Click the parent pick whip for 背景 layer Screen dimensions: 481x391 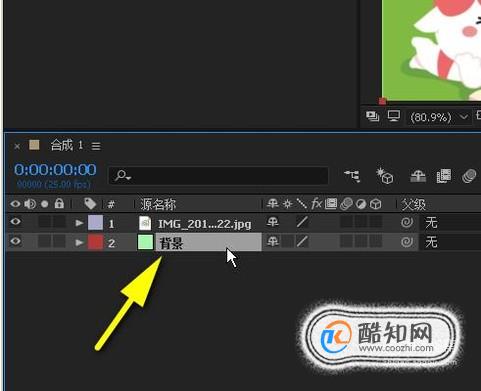(x=407, y=242)
